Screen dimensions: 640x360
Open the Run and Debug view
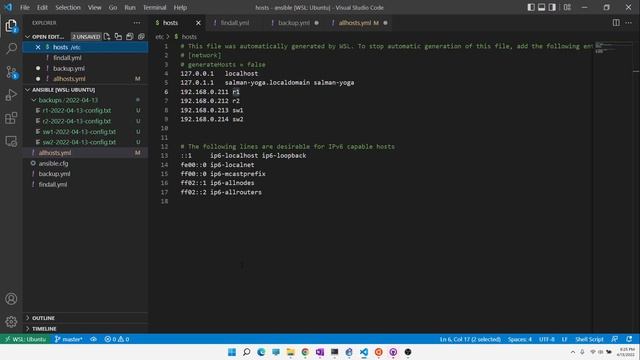11,95
